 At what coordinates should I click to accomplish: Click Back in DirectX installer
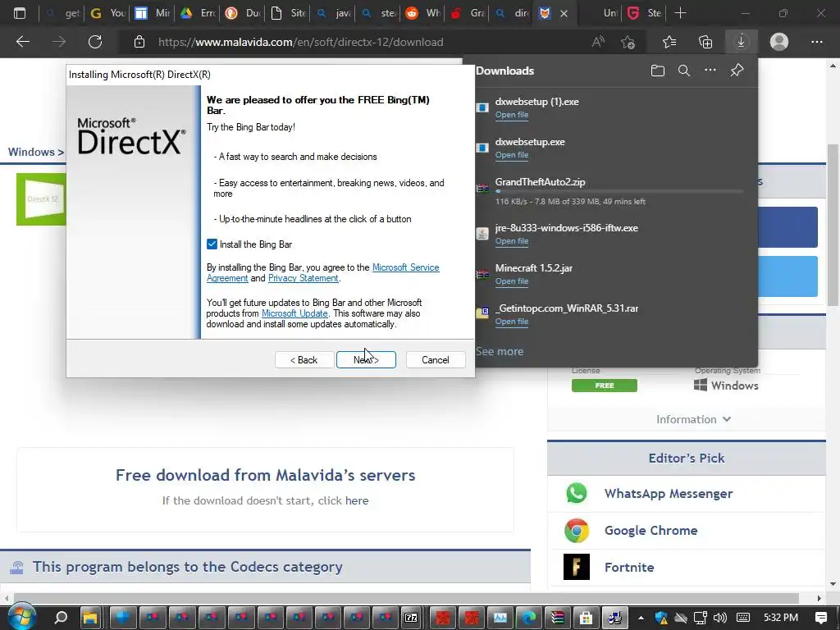pos(304,360)
